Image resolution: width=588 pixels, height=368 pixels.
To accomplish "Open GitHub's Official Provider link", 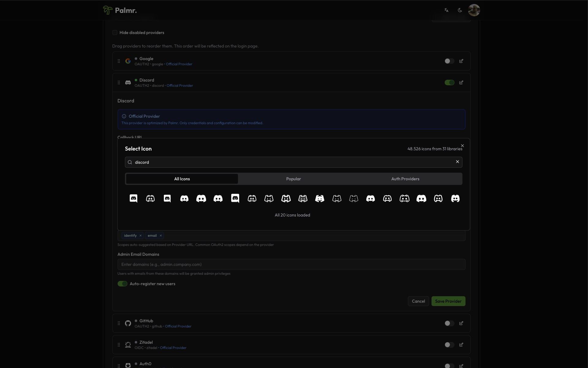I will tap(178, 326).
